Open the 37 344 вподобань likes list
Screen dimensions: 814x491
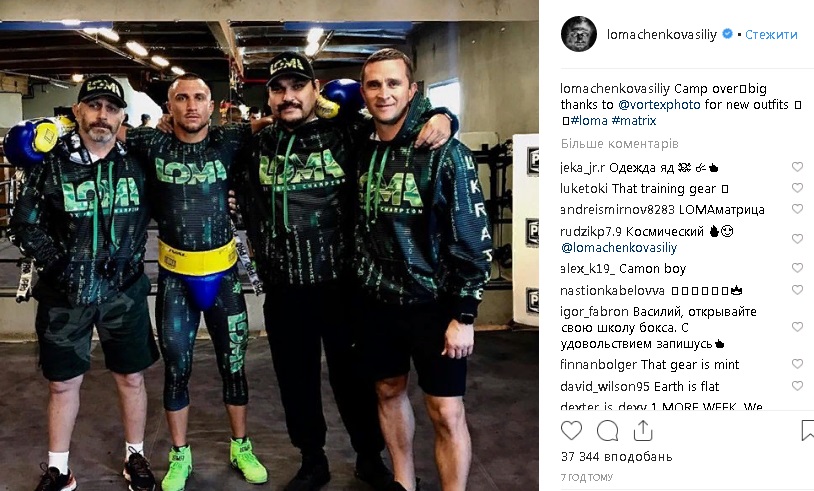(616, 457)
